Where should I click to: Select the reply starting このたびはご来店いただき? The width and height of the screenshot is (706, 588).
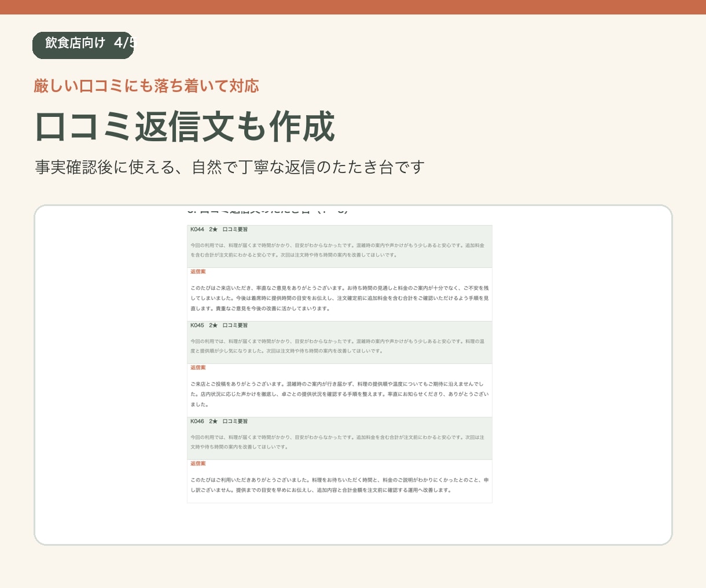340,298
